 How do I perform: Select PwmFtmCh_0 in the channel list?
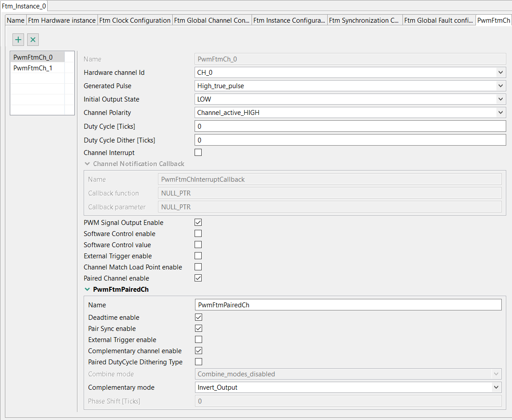33,57
